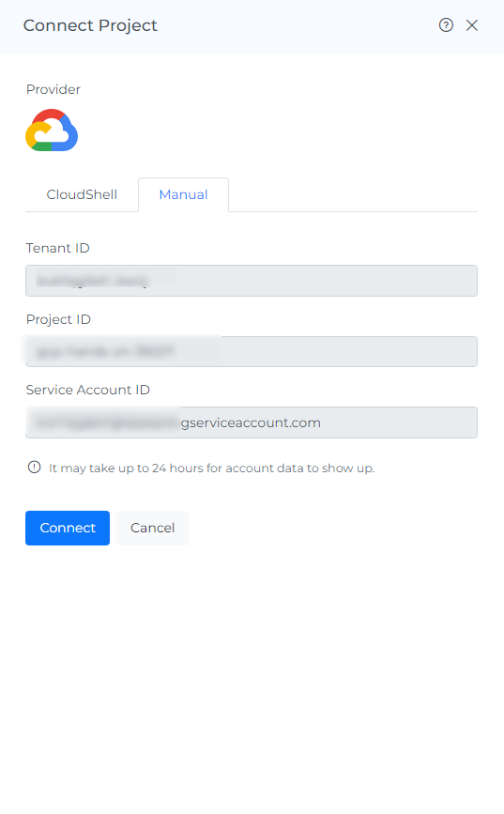Screen dimensions: 504x814
Task: Click the Provider label
Action: tap(53, 89)
